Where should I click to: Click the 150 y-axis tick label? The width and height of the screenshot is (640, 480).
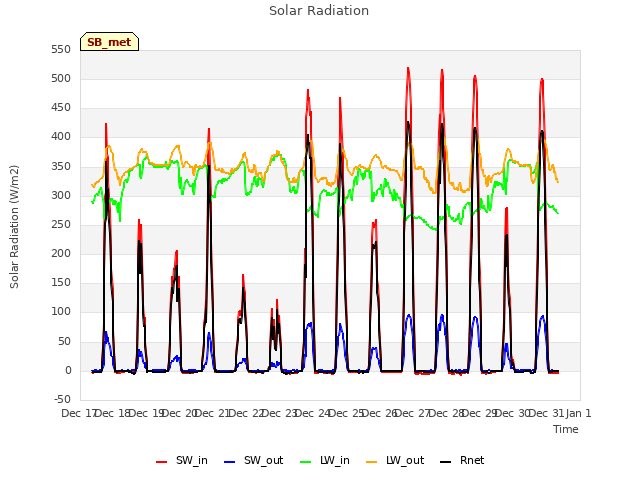coord(61,282)
